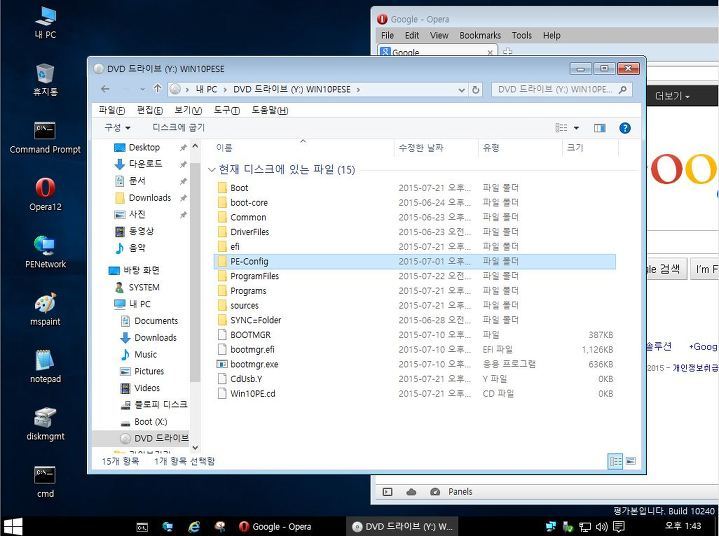Select the Boot folder
Image resolution: width=719 pixels, height=536 pixels.
(x=415, y=188)
